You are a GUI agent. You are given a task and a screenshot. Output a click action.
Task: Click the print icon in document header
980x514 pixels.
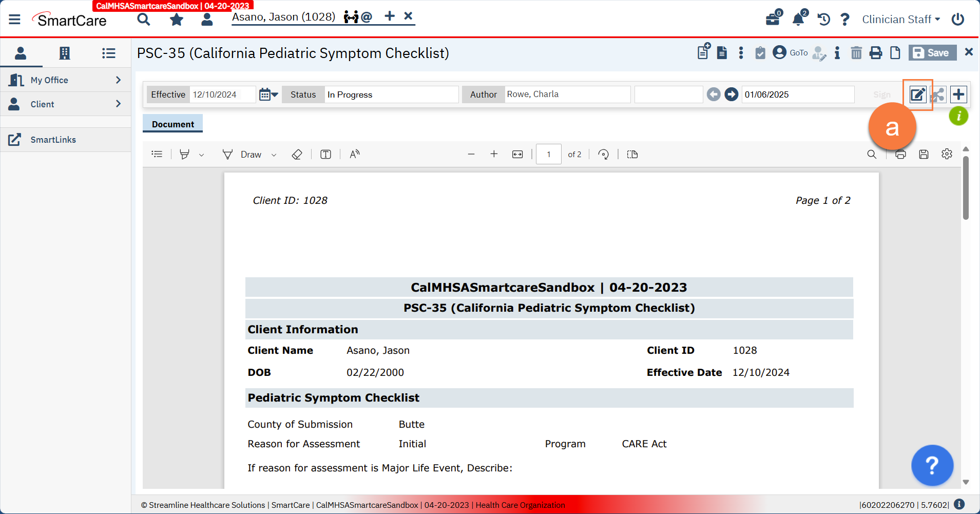click(876, 53)
